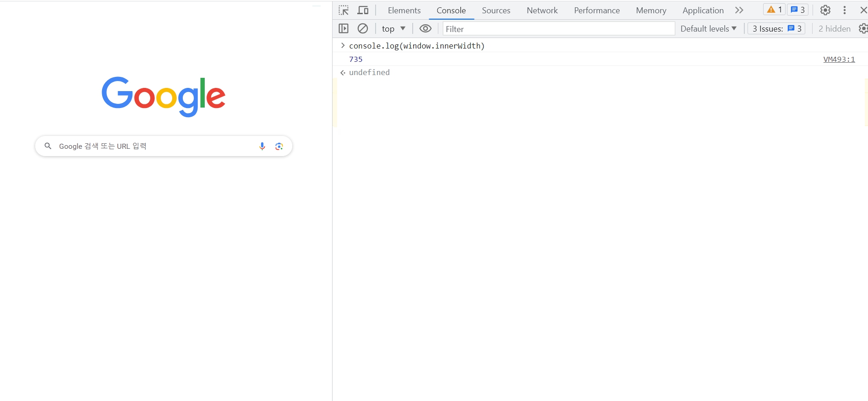The width and height of the screenshot is (868, 401).
Task: Create a live expression with eye icon
Action: click(426, 28)
